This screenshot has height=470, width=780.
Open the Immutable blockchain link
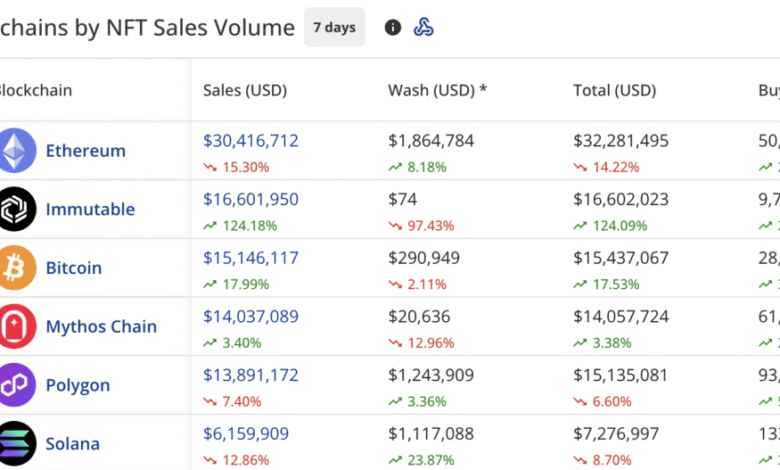click(90, 209)
